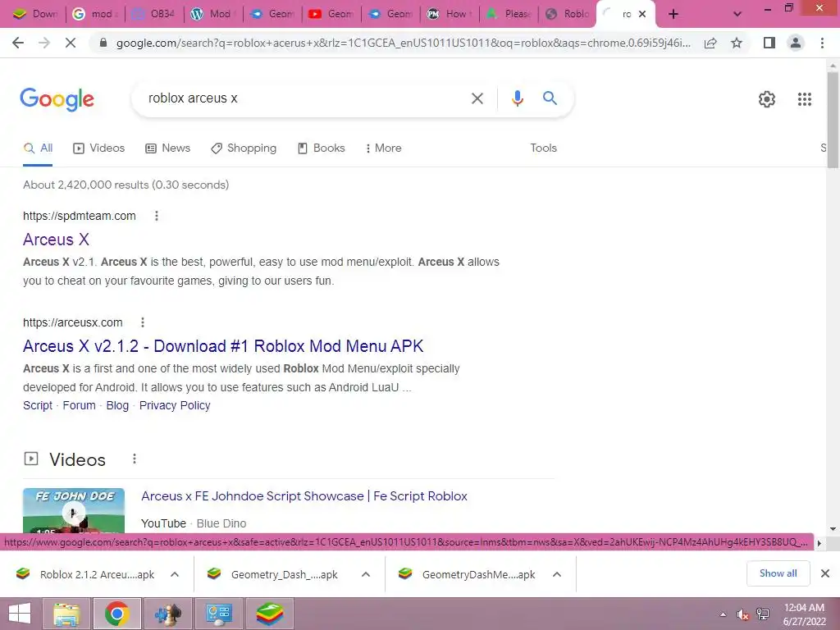Open options for arceusx.com result
The height and width of the screenshot is (630, 840).
coord(143,322)
